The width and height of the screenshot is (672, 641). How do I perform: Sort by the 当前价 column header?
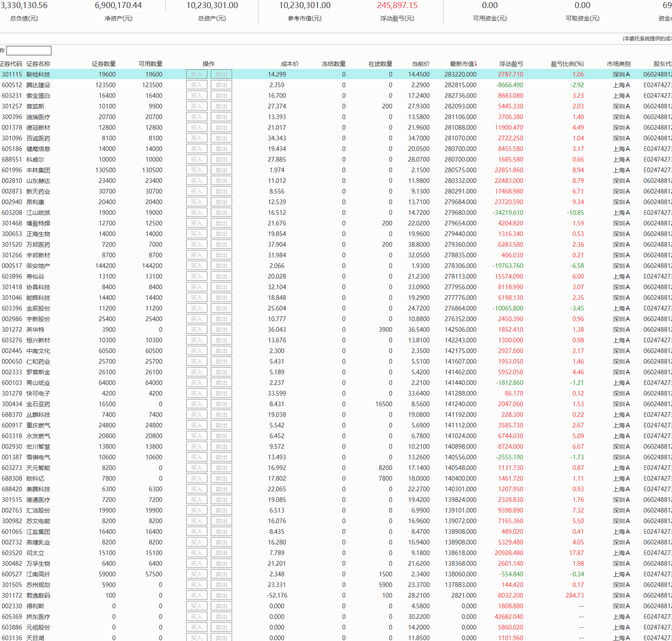click(421, 64)
